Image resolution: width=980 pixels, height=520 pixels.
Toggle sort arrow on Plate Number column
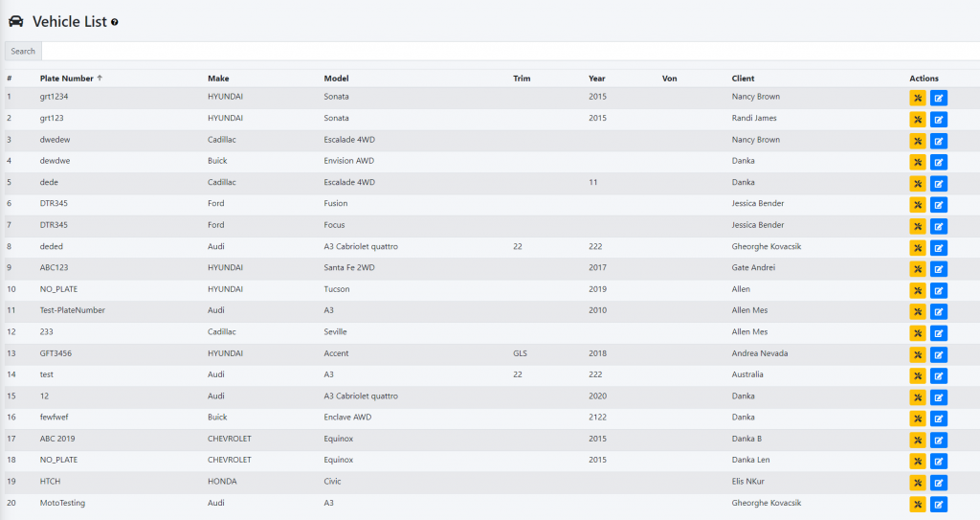coord(100,79)
